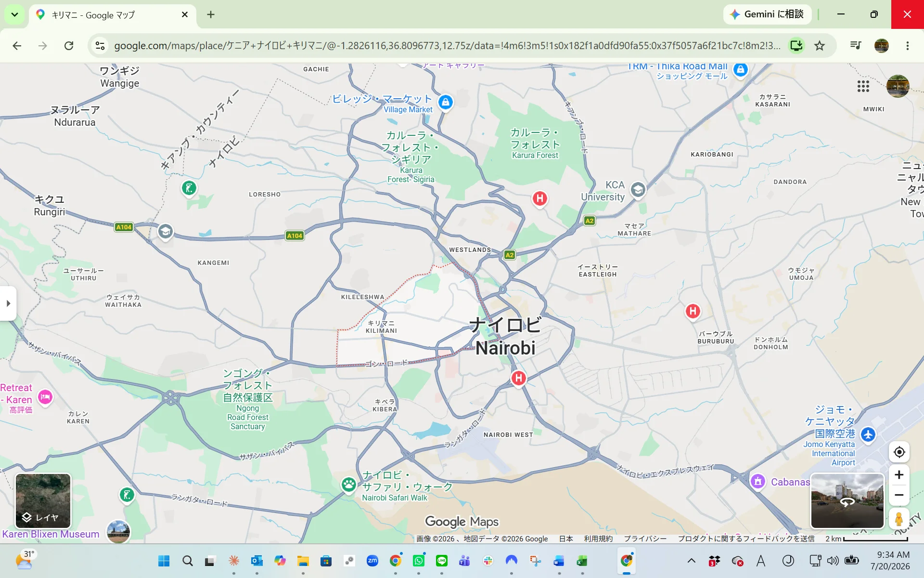The image size is (924, 578).
Task: Open the Layers (レイヤ) map type switcher
Action: pyautogui.click(x=43, y=501)
